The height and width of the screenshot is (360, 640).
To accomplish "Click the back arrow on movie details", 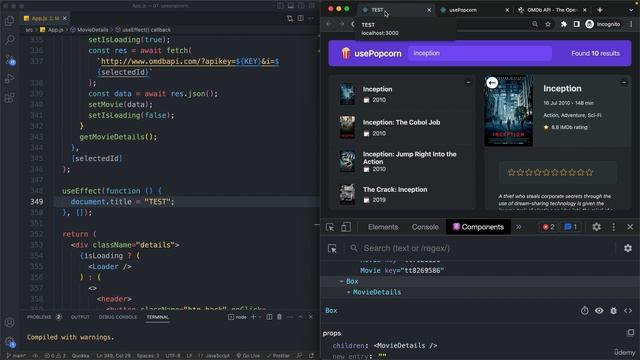I will pos(492,83).
